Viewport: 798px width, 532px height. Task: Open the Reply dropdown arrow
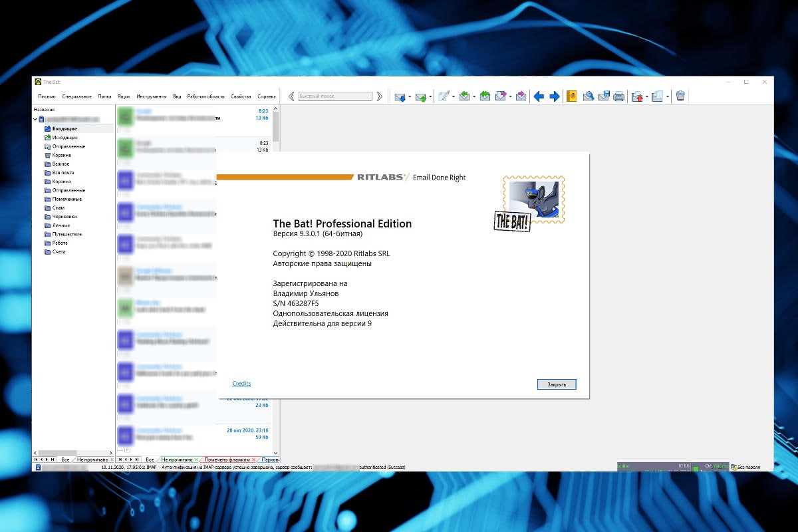pos(474,97)
